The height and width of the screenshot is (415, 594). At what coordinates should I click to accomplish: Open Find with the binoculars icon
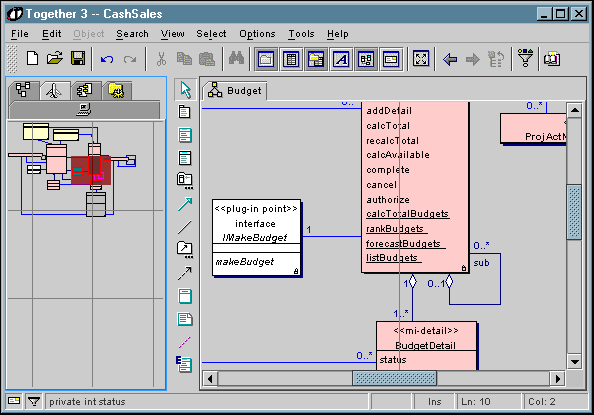click(x=236, y=58)
